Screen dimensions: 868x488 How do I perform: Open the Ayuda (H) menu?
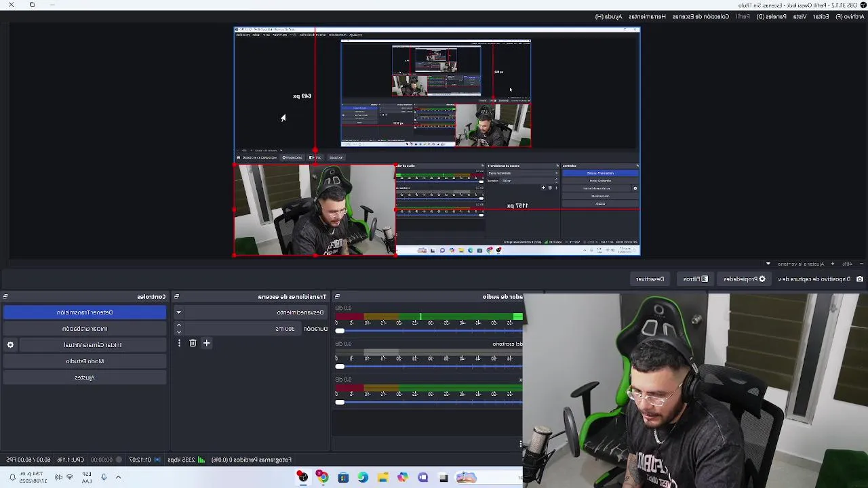tap(608, 16)
